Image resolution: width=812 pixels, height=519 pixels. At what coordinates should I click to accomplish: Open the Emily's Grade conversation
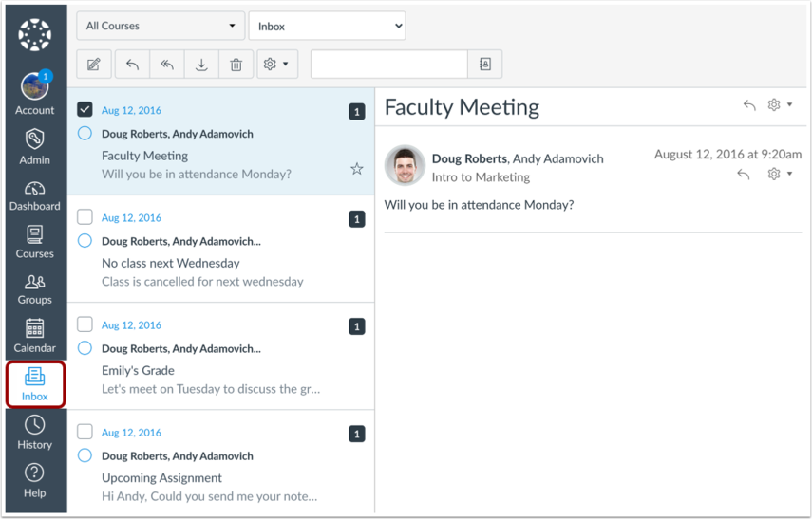tap(221, 357)
